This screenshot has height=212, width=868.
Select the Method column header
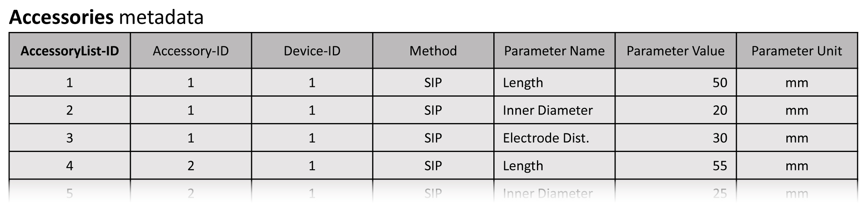[x=433, y=51]
